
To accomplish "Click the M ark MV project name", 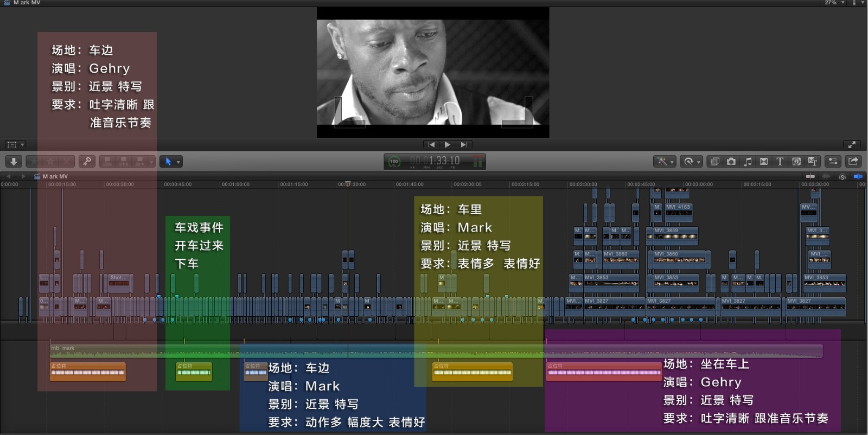I will (x=55, y=177).
